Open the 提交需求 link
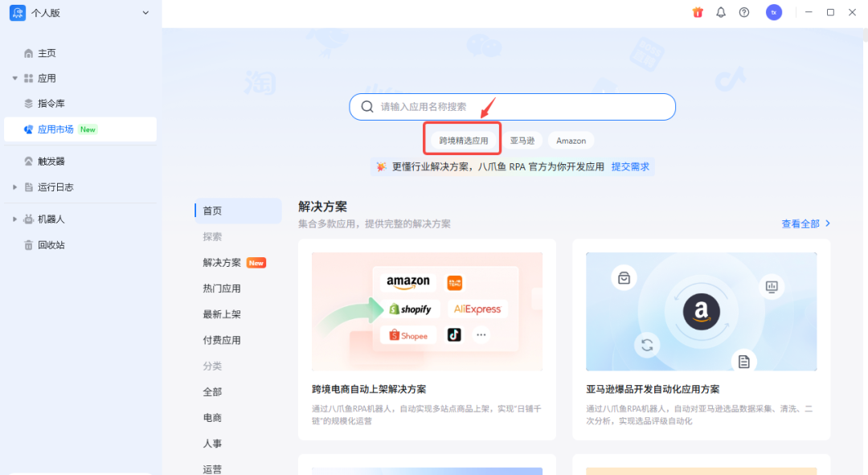This screenshot has width=868, height=475. coord(630,166)
